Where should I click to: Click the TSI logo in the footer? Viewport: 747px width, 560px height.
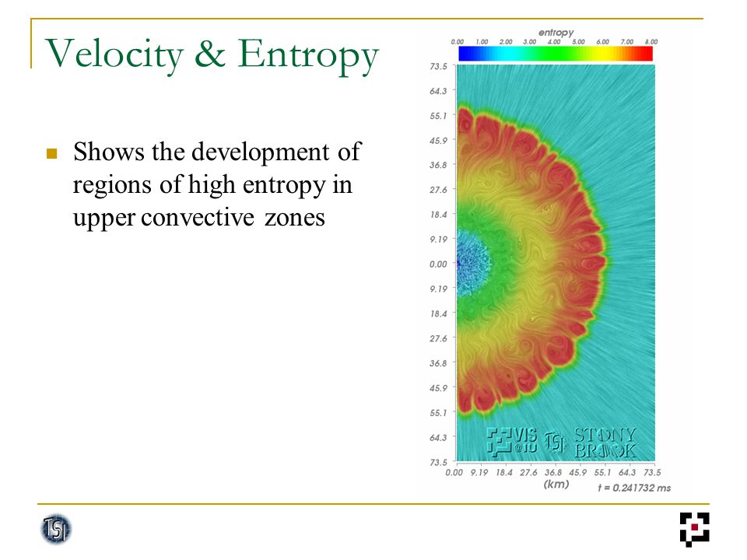(56, 529)
